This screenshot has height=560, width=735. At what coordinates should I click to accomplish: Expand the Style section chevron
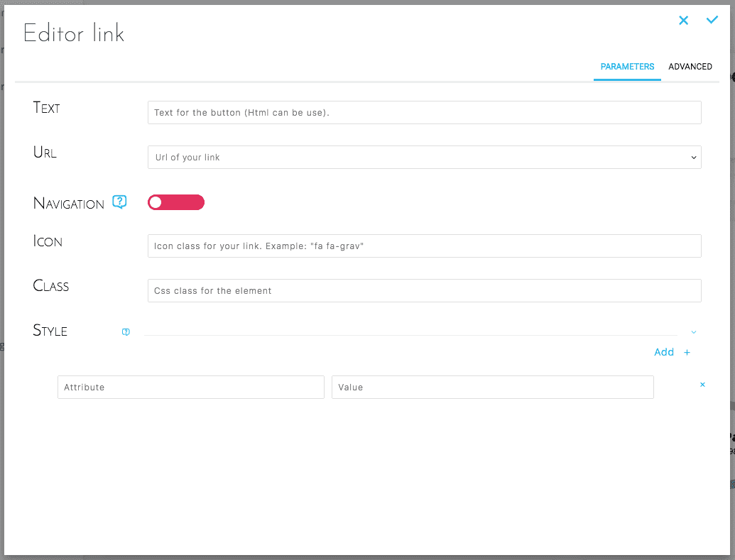(x=694, y=332)
